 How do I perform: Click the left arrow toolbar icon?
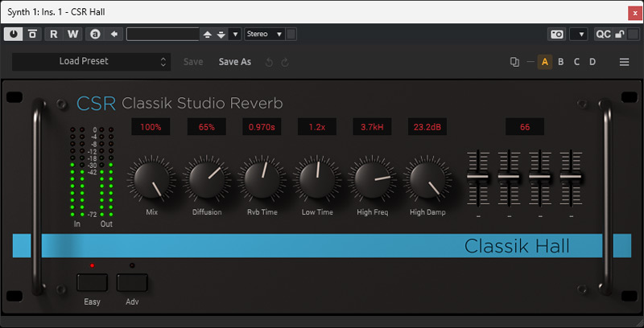(114, 34)
